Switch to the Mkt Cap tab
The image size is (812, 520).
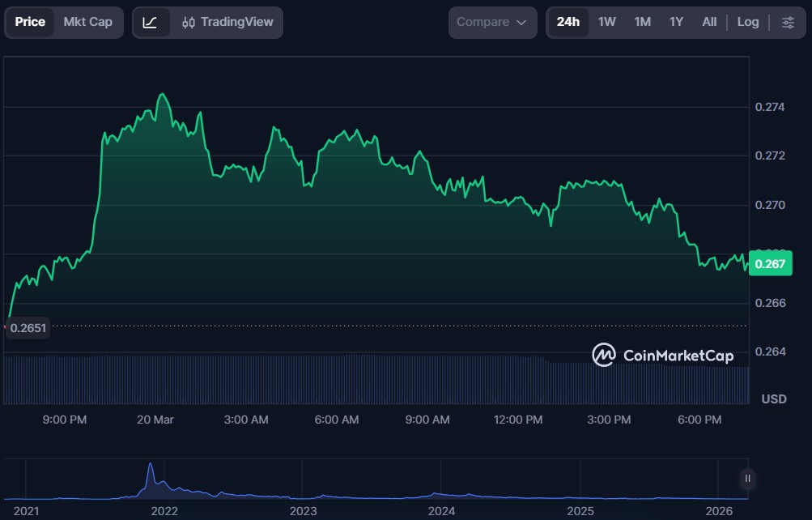click(87, 22)
